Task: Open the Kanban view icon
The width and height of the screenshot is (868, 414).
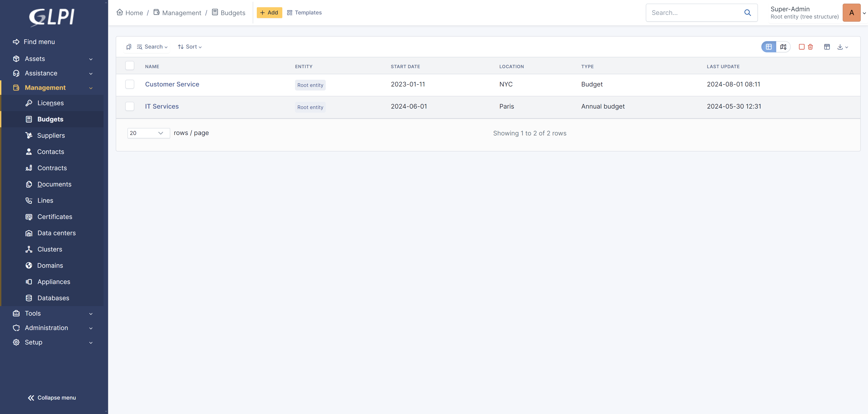Action: [827, 47]
